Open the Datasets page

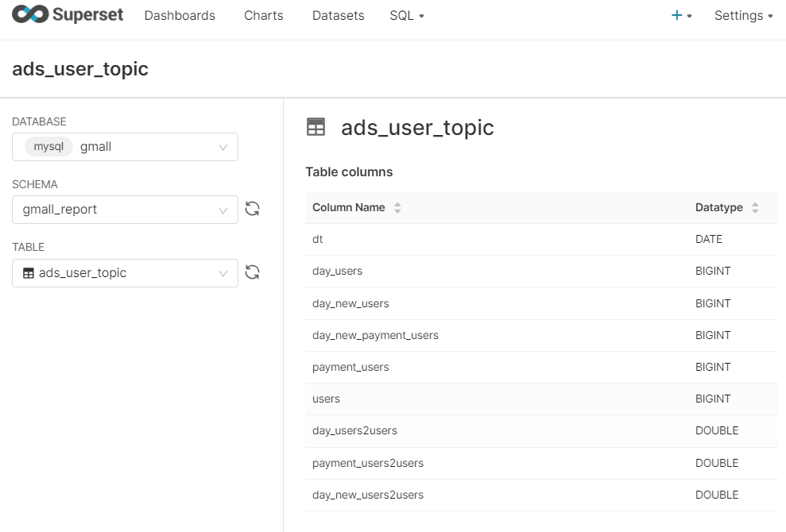coord(339,16)
